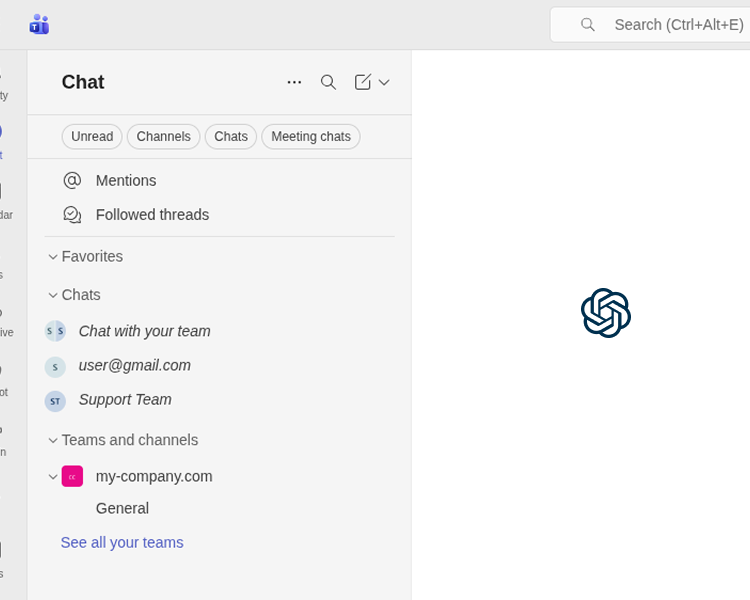Start a new chat with compose icon

pyautogui.click(x=363, y=82)
